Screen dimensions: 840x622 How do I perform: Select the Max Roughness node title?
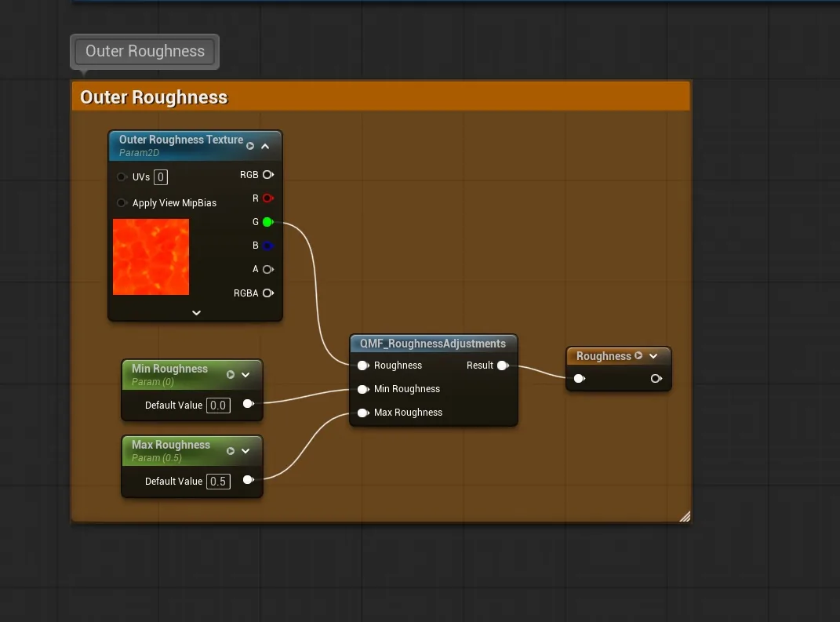coord(171,445)
